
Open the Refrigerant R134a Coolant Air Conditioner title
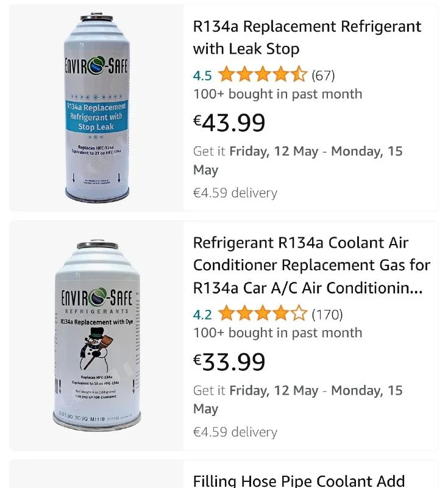point(311,265)
